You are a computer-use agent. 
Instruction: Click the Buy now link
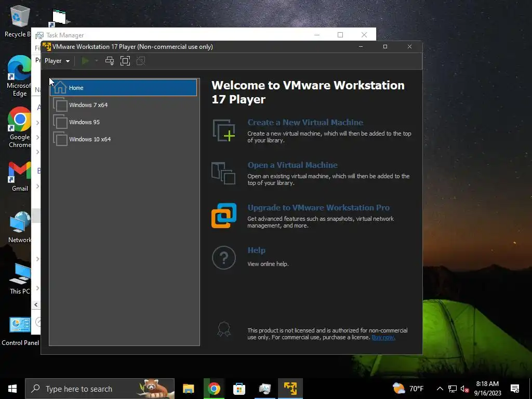coord(383,337)
